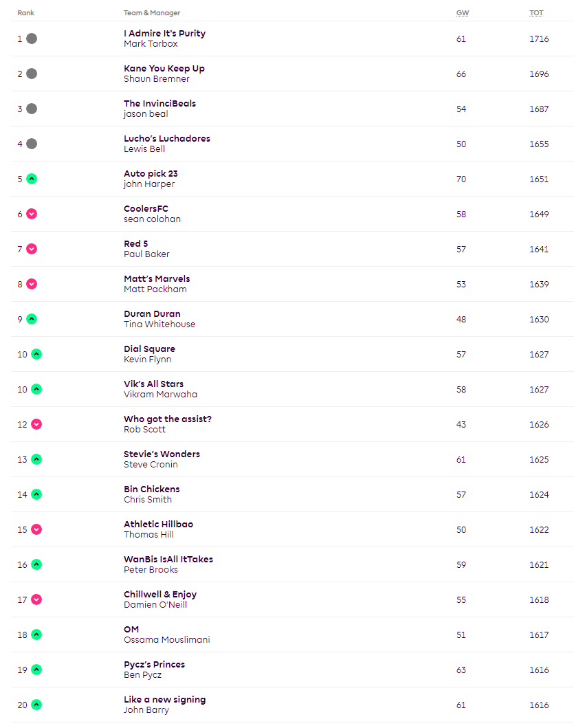The width and height of the screenshot is (574, 728).
Task: Open The InvinciBeals team page
Action: 159,104
